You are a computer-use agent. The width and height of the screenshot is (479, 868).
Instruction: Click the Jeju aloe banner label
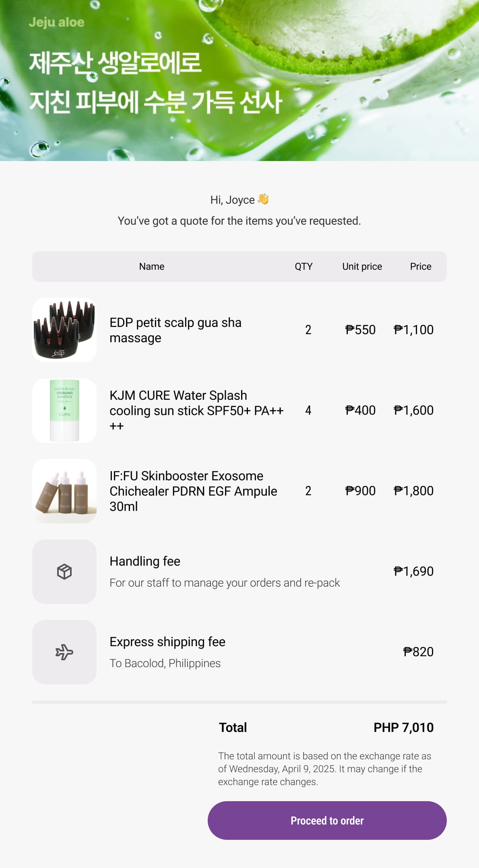[57, 22]
